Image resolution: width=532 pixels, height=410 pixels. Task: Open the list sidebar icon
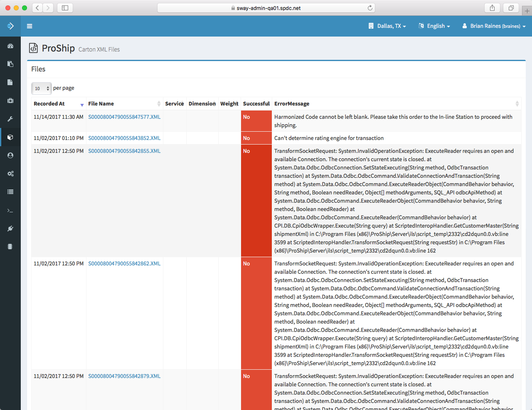[x=10, y=192]
